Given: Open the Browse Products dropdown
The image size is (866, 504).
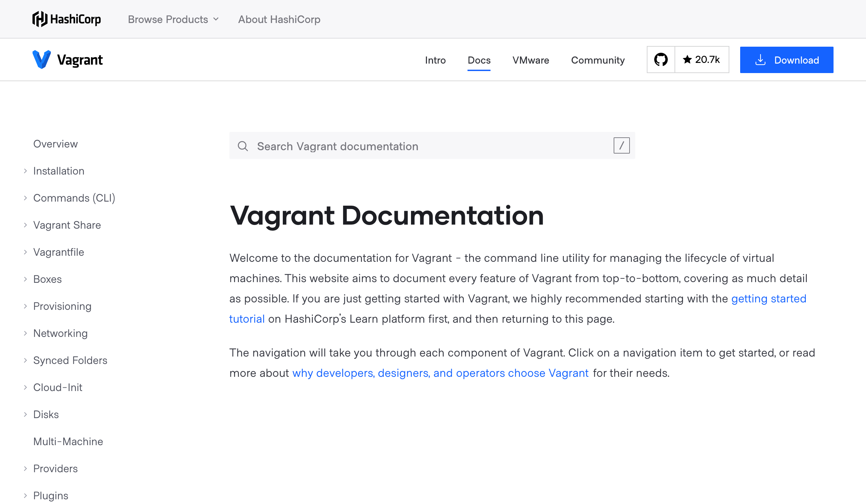Looking at the screenshot, I should point(173,19).
